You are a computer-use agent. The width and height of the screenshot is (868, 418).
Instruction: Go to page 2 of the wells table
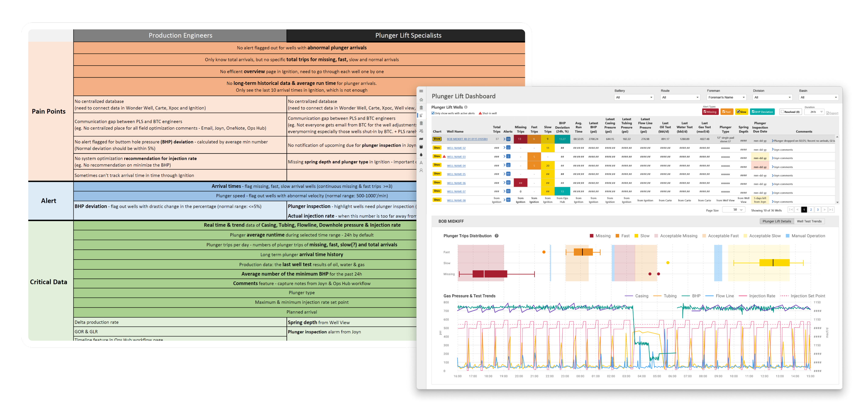pos(811,210)
